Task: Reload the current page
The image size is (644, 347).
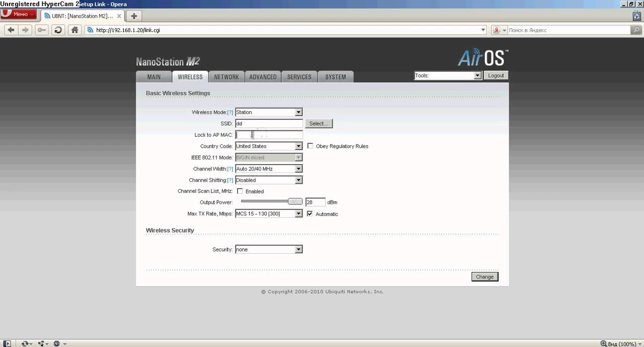Action: pyautogui.click(x=58, y=30)
